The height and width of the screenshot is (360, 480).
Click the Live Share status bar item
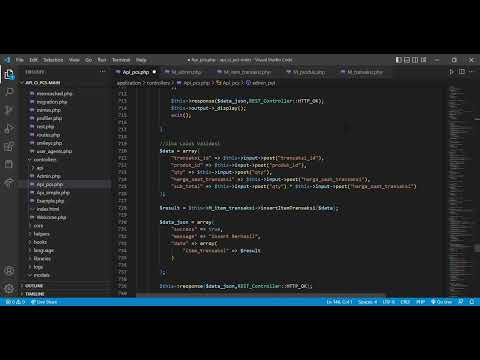[44, 302]
